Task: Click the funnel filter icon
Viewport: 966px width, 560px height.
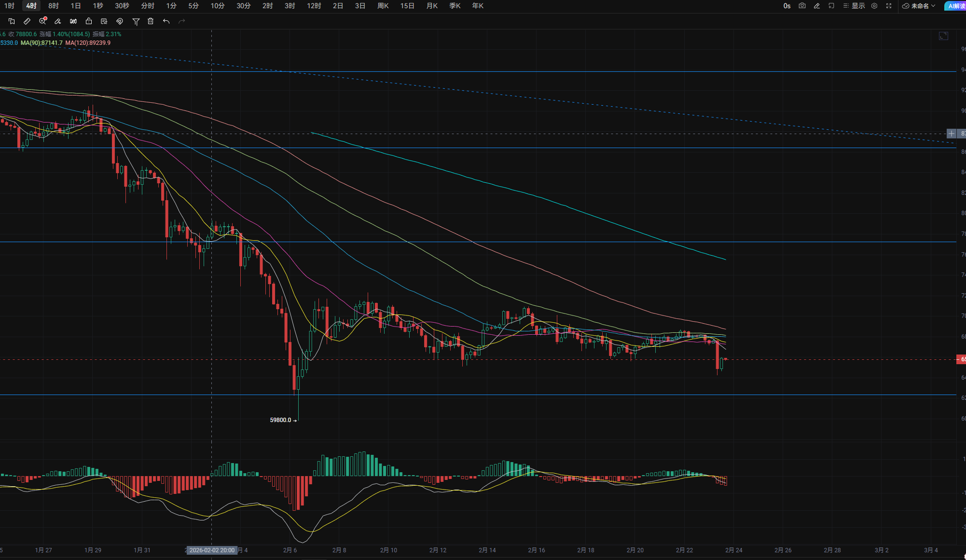Action: click(136, 21)
